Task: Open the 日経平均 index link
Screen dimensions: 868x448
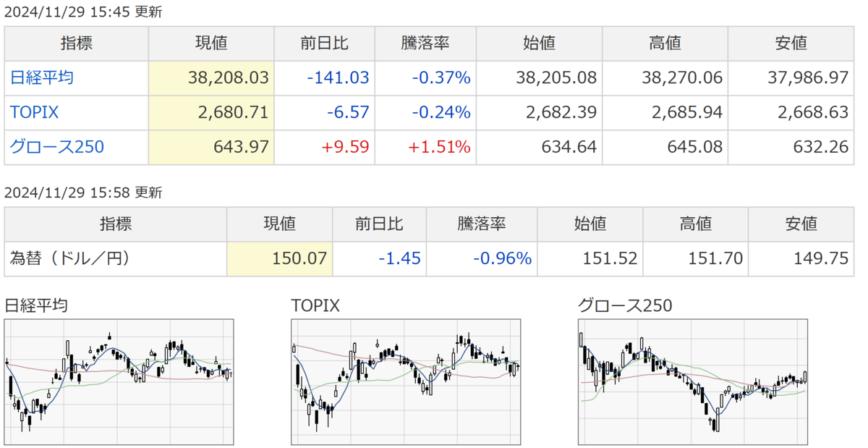Action: point(41,77)
